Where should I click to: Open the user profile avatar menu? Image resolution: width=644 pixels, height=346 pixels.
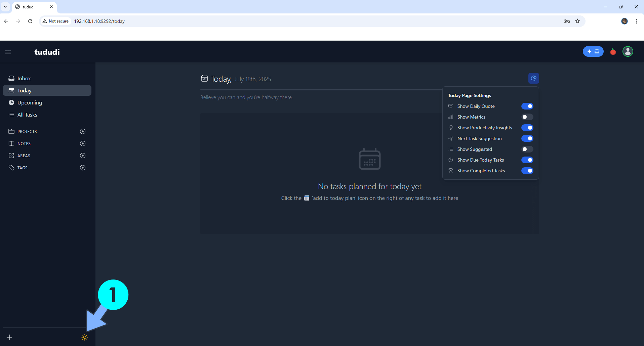pyautogui.click(x=628, y=51)
